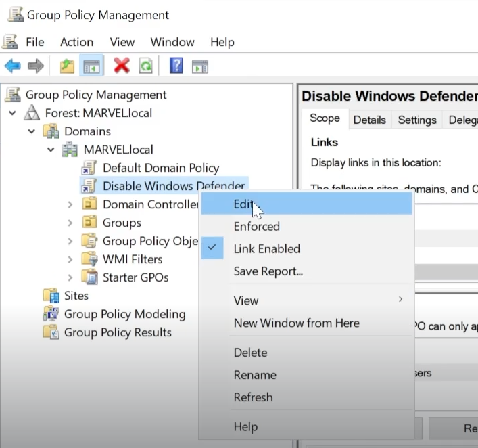
Task: Choose Delete from the context menu
Action: click(x=306, y=353)
